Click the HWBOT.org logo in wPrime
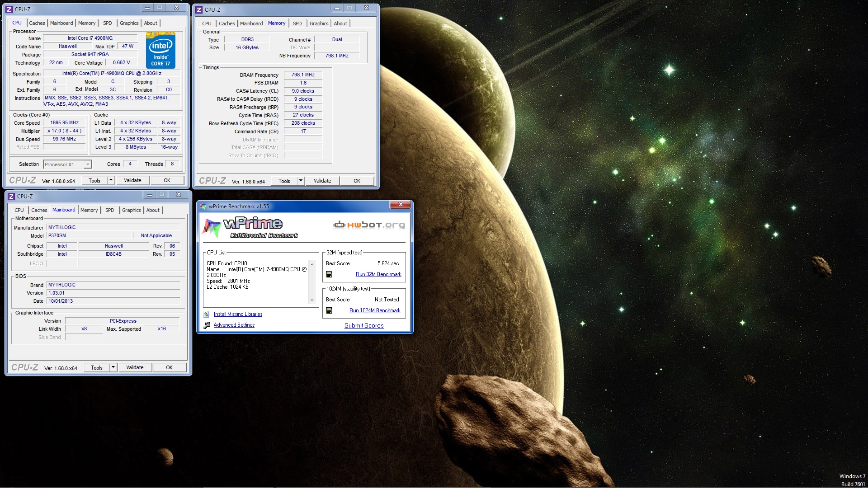 pyautogui.click(x=369, y=225)
